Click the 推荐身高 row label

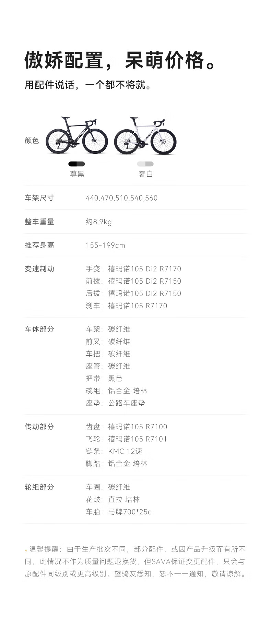coord(39,245)
